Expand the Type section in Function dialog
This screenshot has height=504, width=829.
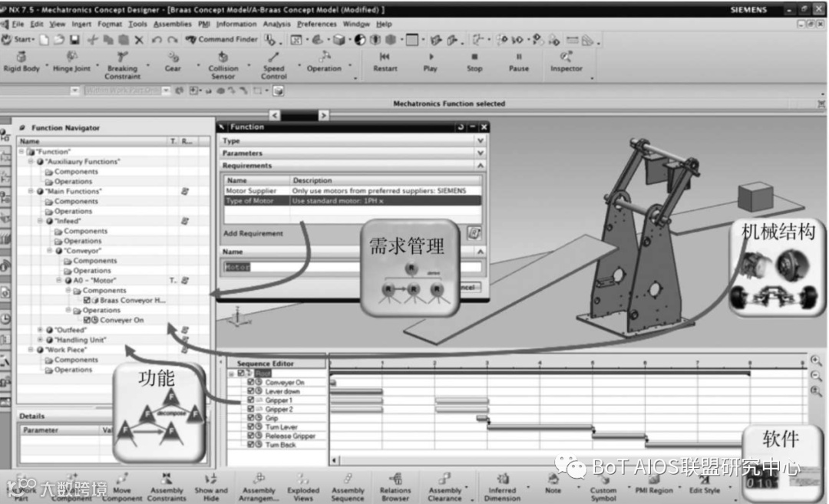[x=480, y=141]
